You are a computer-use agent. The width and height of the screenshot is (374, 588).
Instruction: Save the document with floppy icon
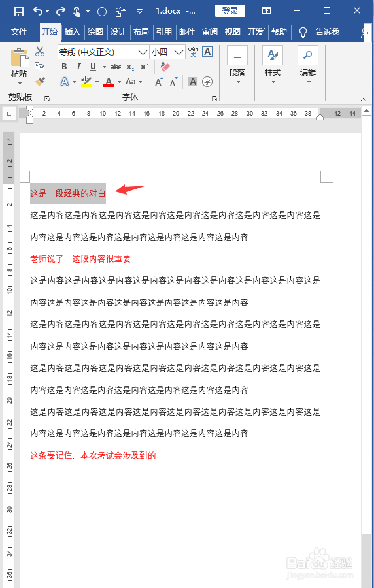tap(18, 11)
